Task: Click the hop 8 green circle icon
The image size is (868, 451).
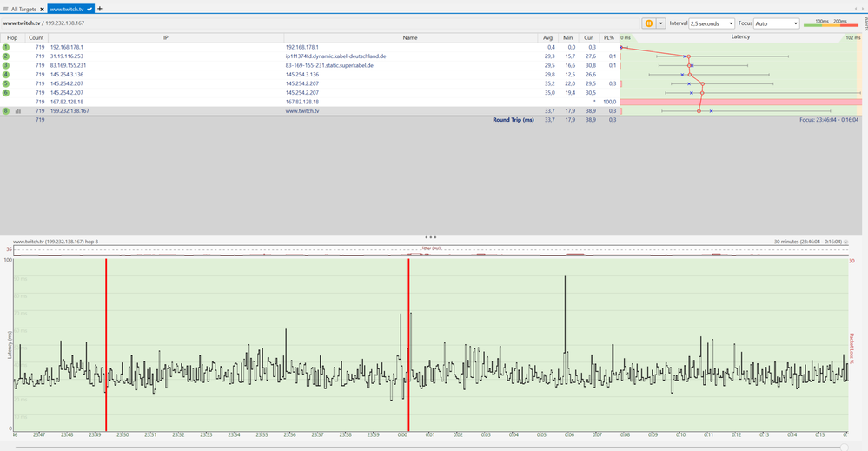Action: click(6, 111)
